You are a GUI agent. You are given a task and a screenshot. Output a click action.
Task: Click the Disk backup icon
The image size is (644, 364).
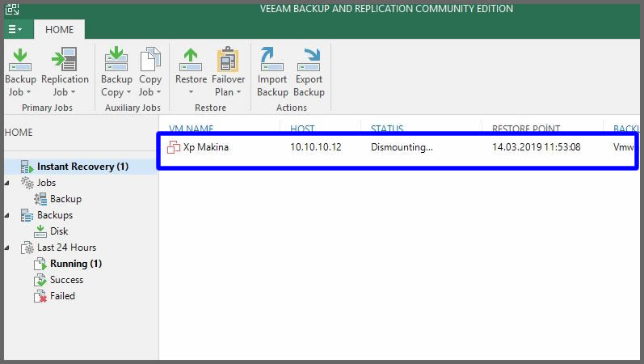[40, 231]
